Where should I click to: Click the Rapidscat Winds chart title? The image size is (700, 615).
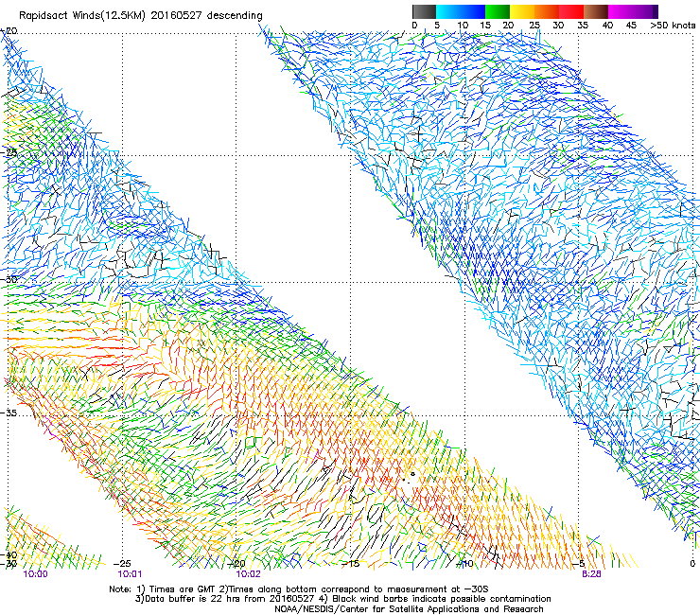(x=141, y=15)
